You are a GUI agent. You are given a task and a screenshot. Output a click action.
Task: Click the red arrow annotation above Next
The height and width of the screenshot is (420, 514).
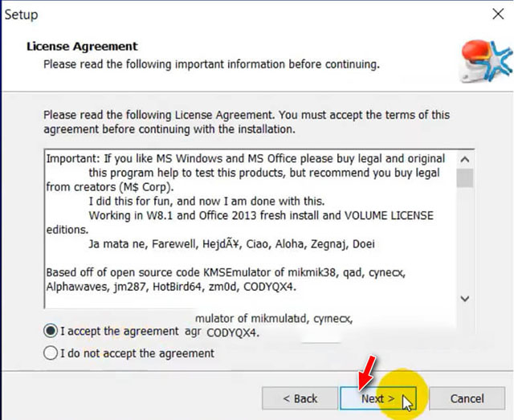(x=366, y=373)
